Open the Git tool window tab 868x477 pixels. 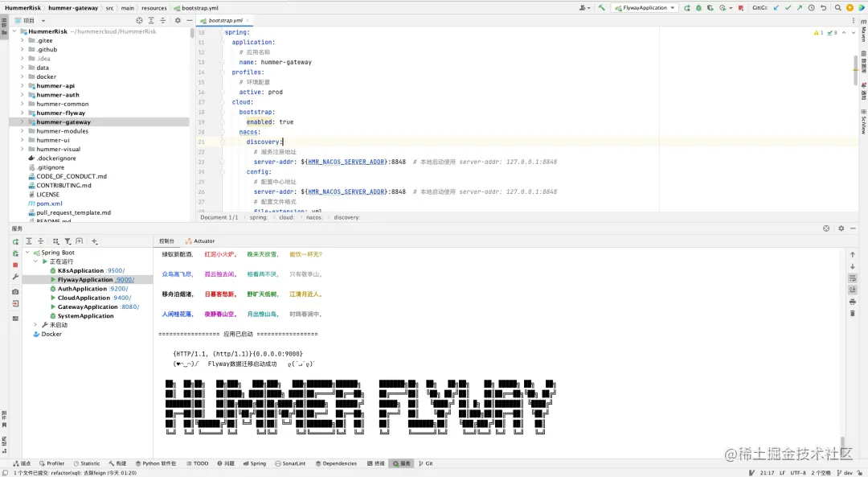(x=426, y=463)
